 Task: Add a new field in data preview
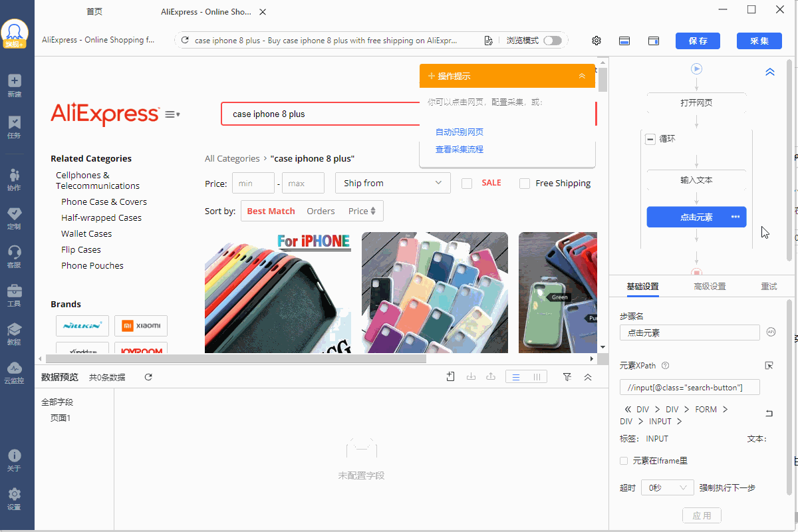451,377
